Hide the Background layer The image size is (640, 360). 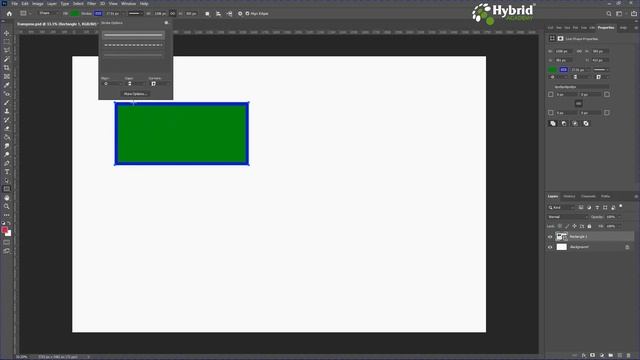pyautogui.click(x=550, y=247)
